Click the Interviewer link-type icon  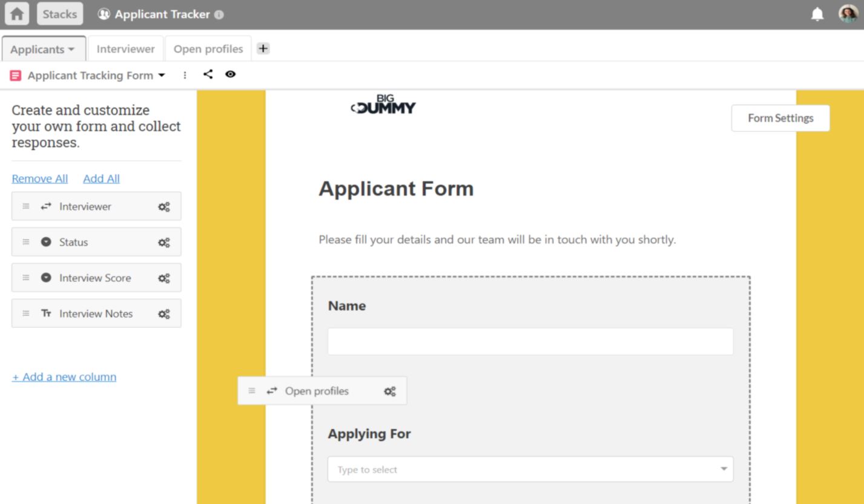tap(46, 206)
